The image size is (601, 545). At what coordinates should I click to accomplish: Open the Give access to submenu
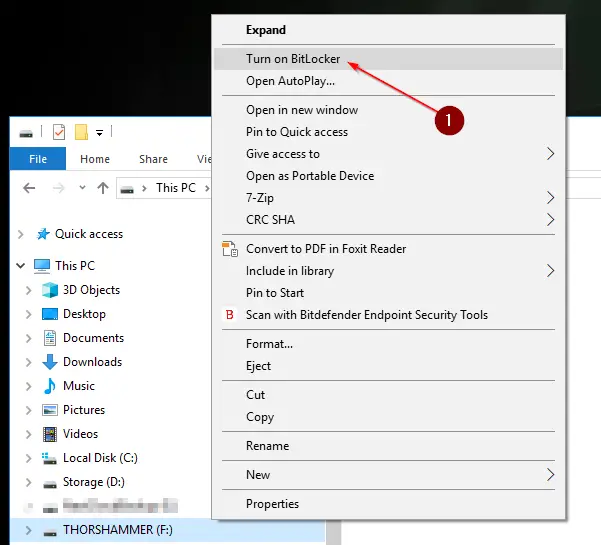[388, 154]
